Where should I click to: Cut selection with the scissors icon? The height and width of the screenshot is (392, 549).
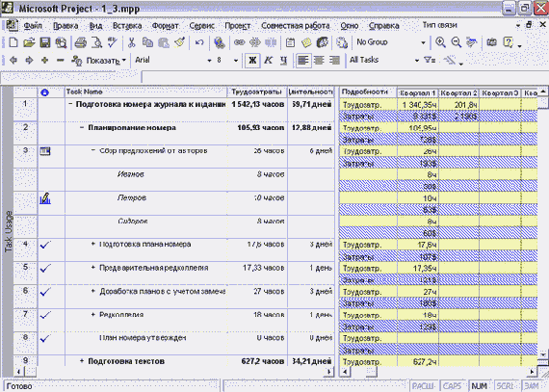click(x=131, y=42)
